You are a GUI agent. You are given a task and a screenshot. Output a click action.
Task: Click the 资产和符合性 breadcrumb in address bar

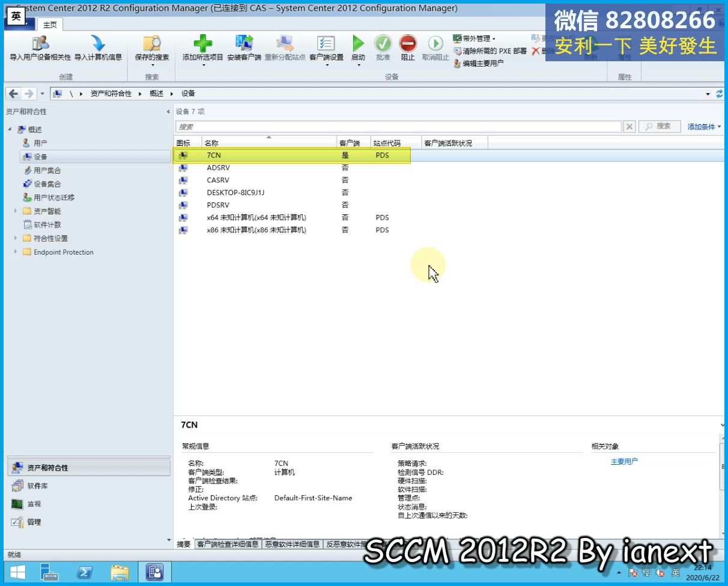111,94
